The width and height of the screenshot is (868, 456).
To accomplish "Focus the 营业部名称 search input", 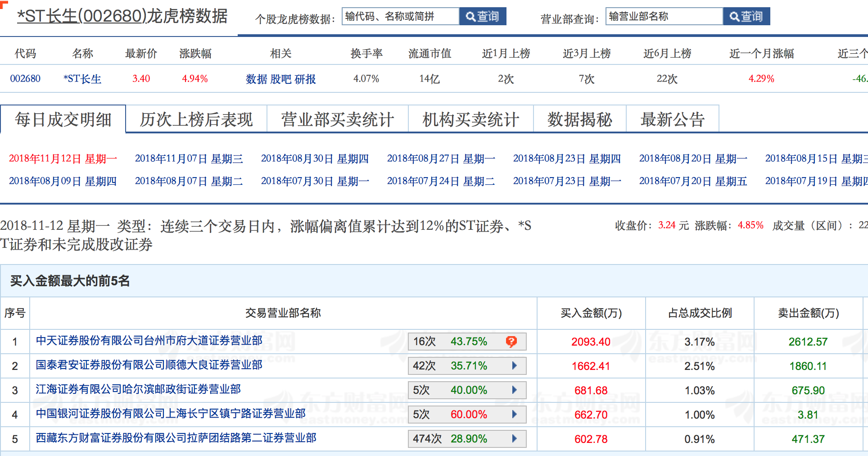I will 664,17.
